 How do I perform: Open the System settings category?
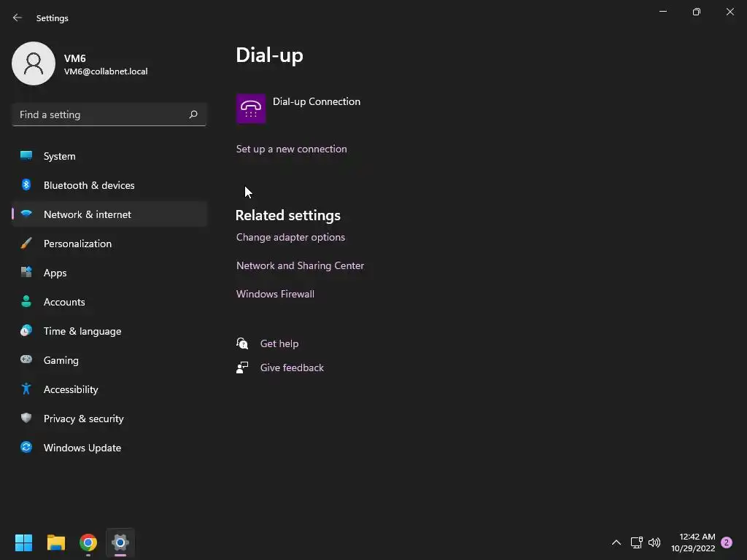59,156
